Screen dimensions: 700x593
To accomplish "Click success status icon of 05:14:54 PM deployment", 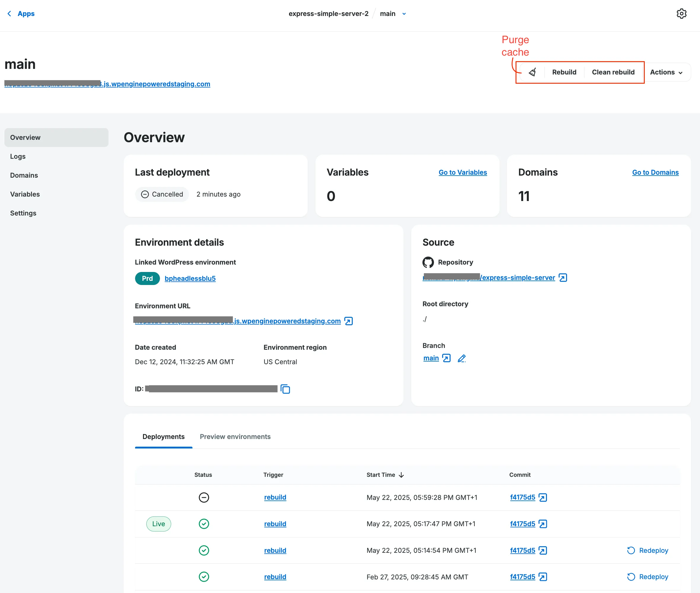I will (204, 550).
